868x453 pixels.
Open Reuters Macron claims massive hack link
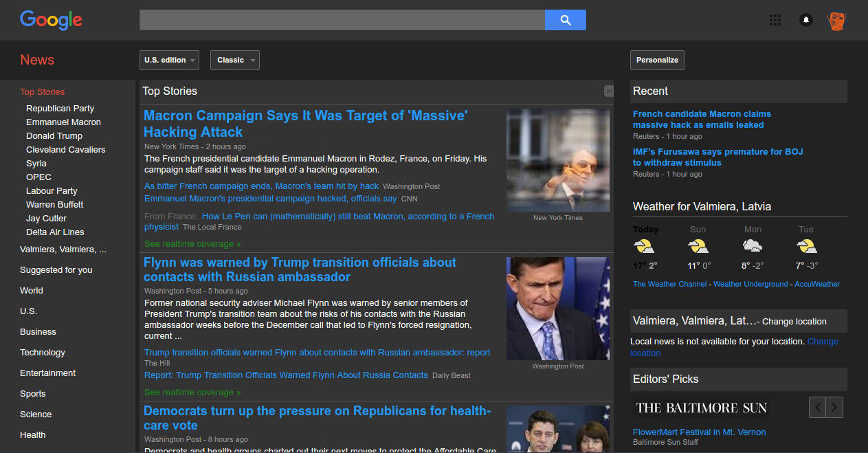point(702,119)
